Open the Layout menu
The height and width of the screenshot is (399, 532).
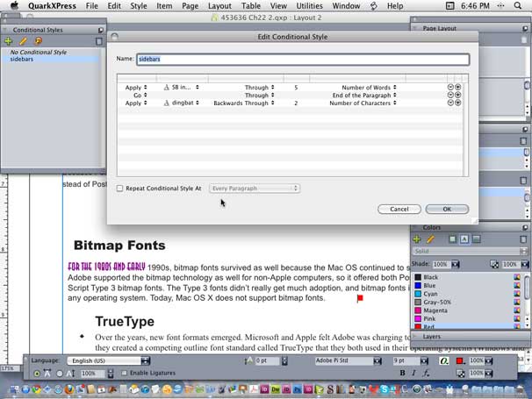click(219, 6)
